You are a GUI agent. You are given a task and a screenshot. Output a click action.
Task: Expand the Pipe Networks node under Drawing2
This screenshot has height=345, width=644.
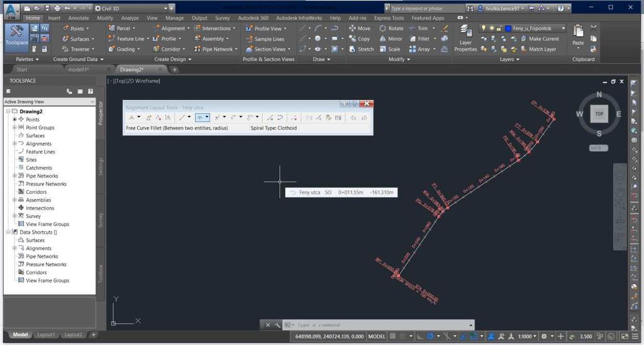pos(14,176)
